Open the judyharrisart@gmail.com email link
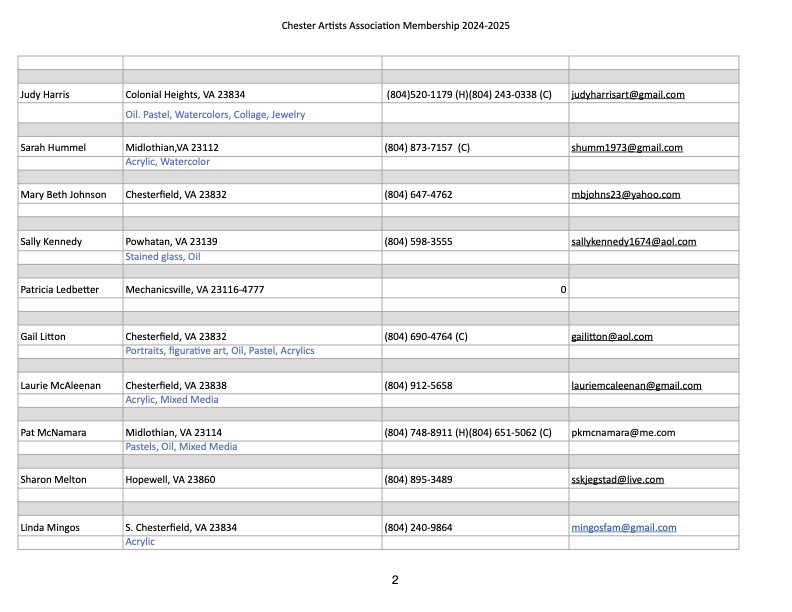This screenshot has width=792, height=612. [x=627, y=95]
